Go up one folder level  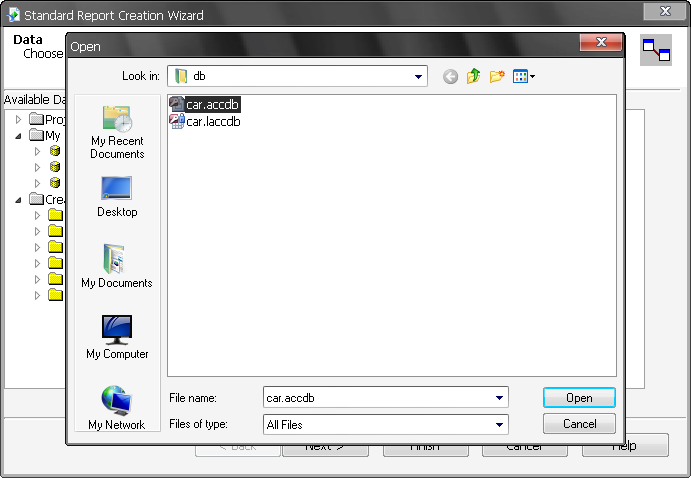click(x=473, y=76)
